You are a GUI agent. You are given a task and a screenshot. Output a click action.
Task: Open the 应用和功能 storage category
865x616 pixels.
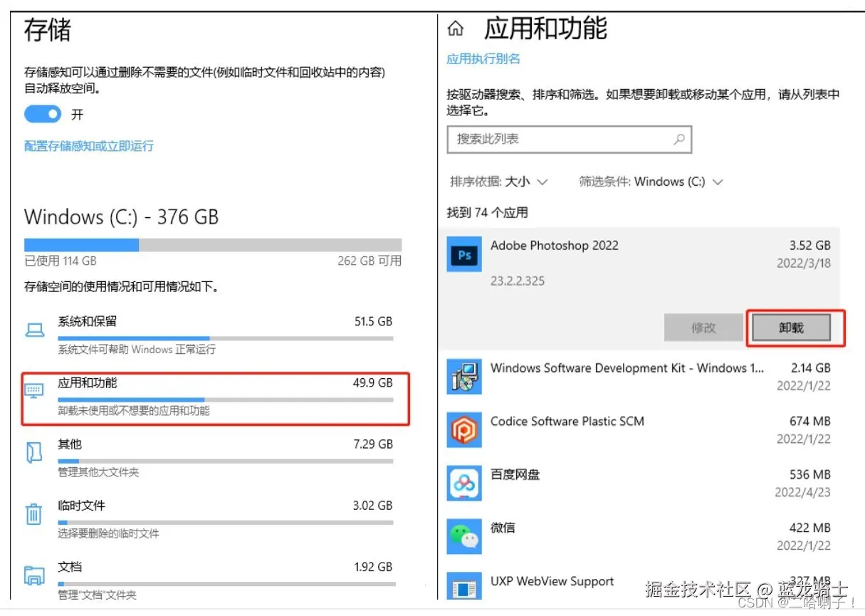pos(215,397)
